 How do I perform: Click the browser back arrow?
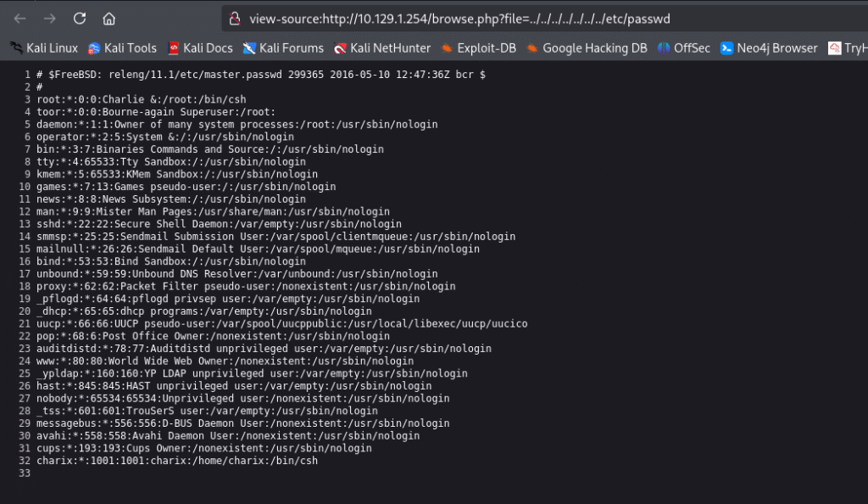[20, 19]
